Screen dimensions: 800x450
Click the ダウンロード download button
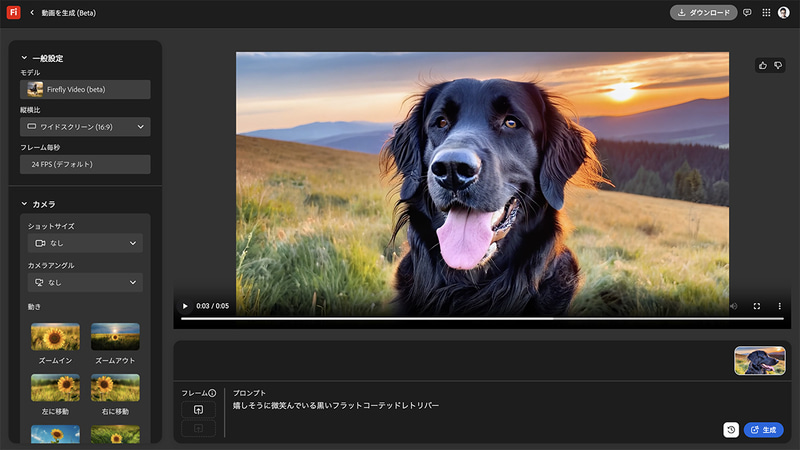(x=703, y=13)
